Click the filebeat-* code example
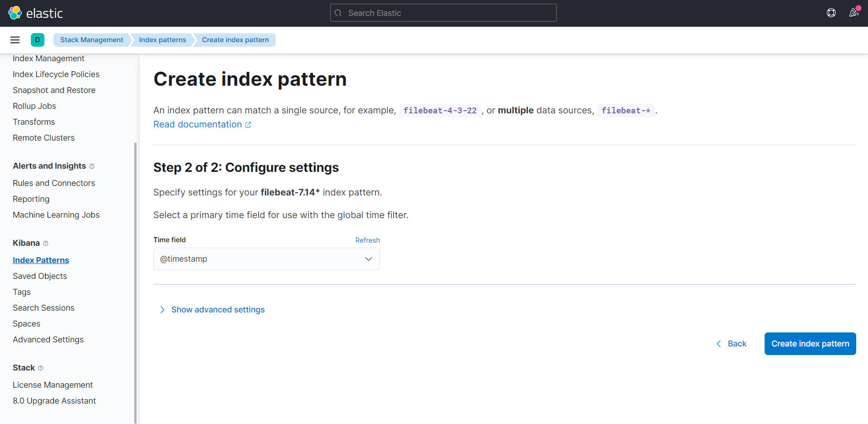The image size is (868, 424). pyautogui.click(x=626, y=111)
